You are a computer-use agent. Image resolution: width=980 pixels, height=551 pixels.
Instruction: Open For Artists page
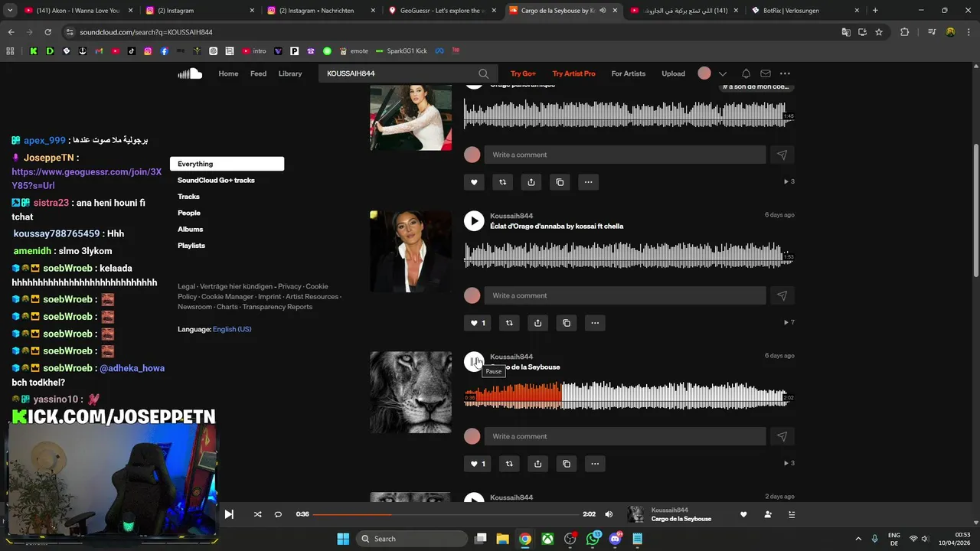tap(629, 73)
